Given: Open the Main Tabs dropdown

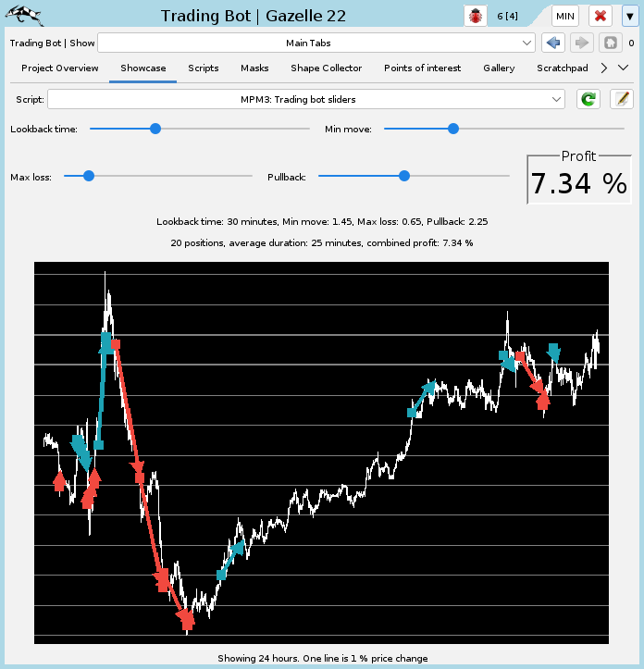Looking at the screenshot, I should point(316,43).
